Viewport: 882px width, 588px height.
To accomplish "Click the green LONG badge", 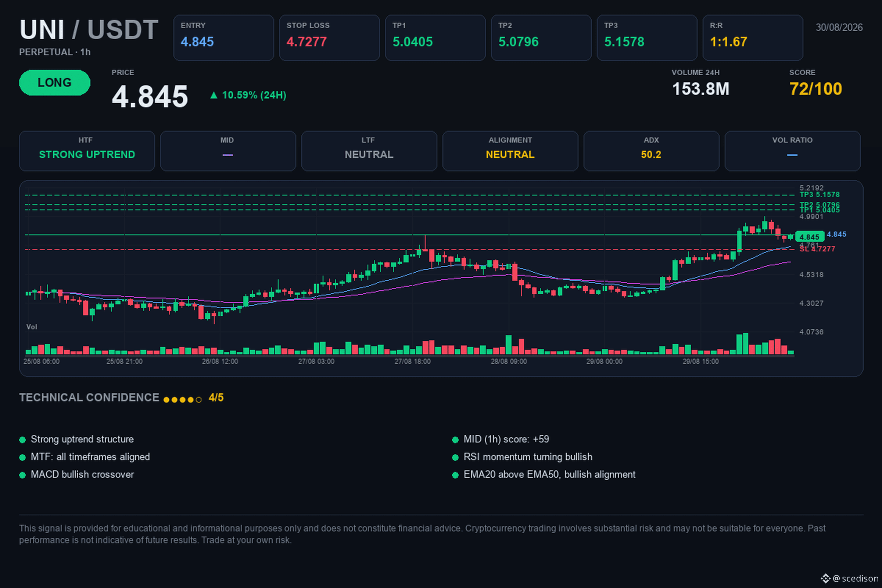I will [55, 82].
